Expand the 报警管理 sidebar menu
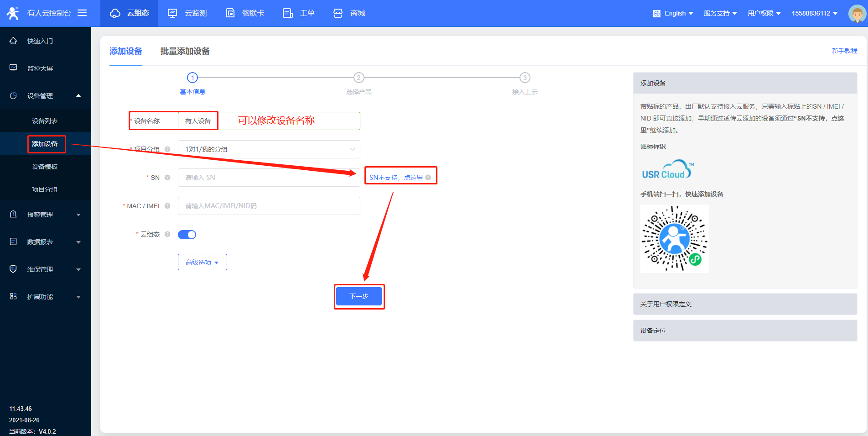868x436 pixels. pos(46,215)
